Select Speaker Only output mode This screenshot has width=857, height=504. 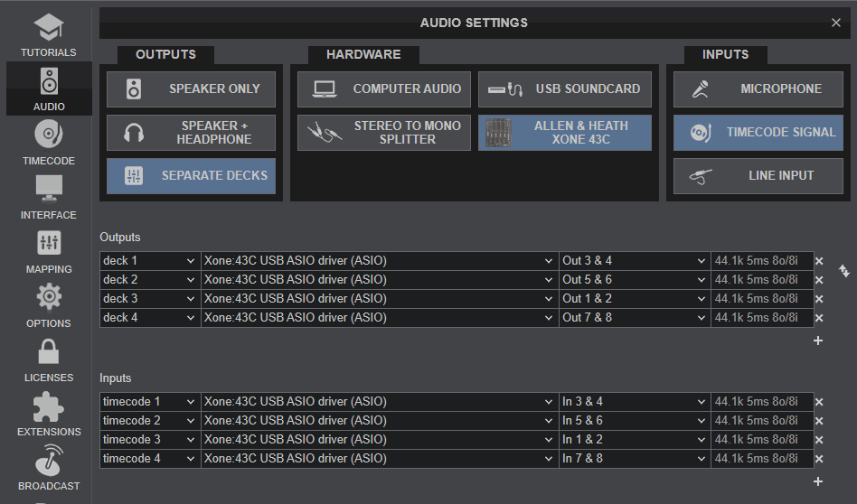click(x=192, y=89)
